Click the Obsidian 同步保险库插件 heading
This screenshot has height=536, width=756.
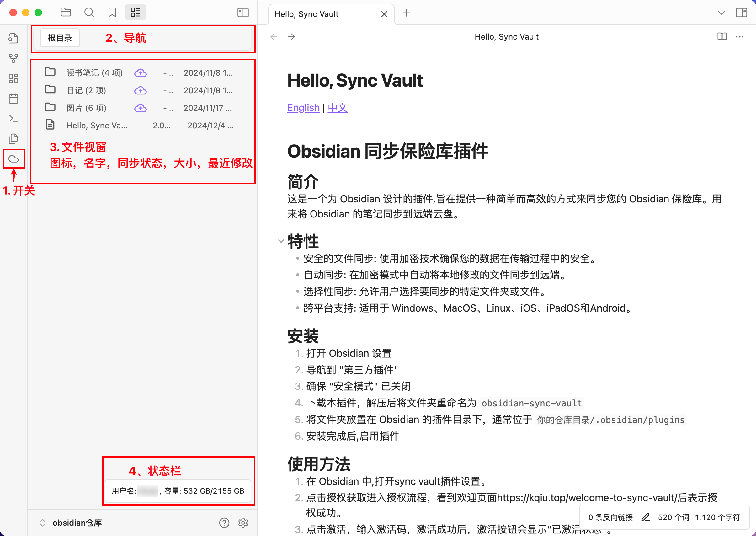click(x=387, y=152)
